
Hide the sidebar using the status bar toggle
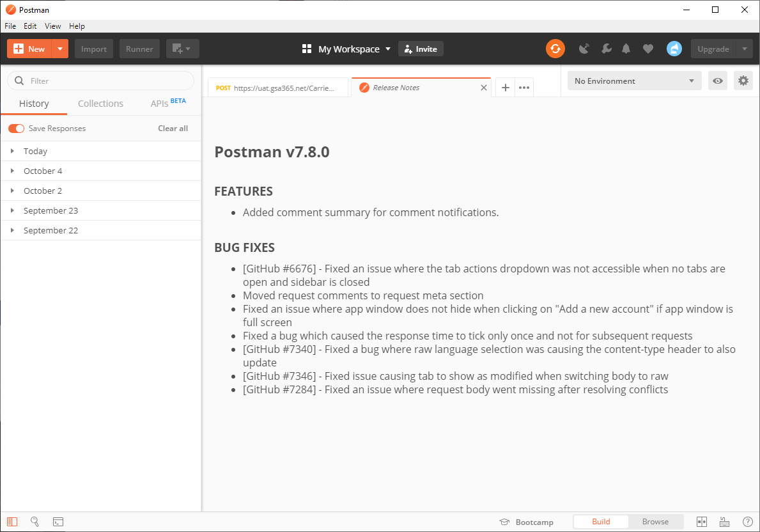[x=12, y=522]
